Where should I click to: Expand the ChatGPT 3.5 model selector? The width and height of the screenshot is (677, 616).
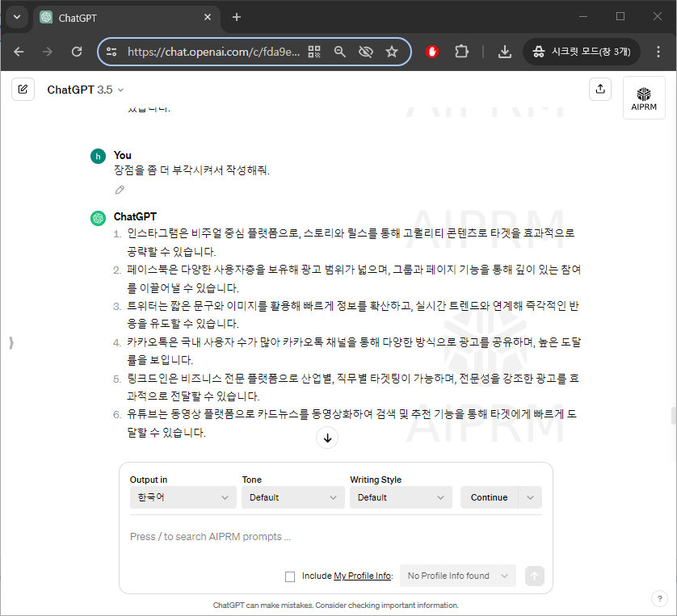85,90
